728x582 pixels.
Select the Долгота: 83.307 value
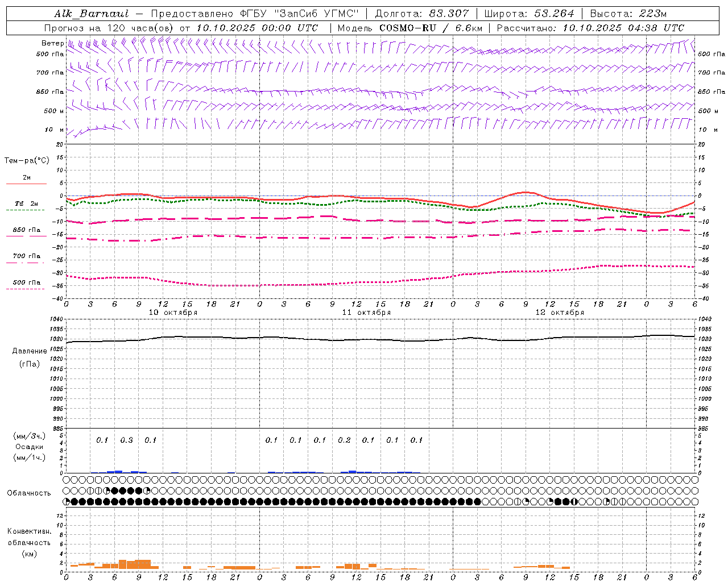422,14
